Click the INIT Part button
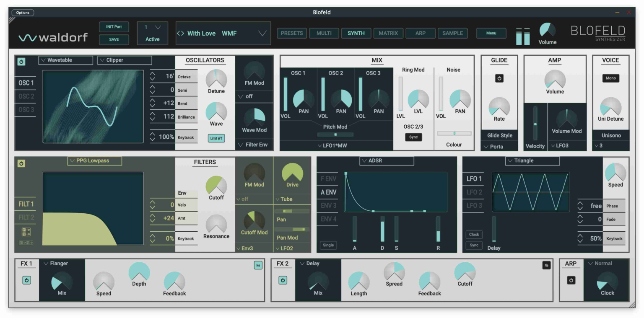The height and width of the screenshot is (318, 644). coord(114,27)
